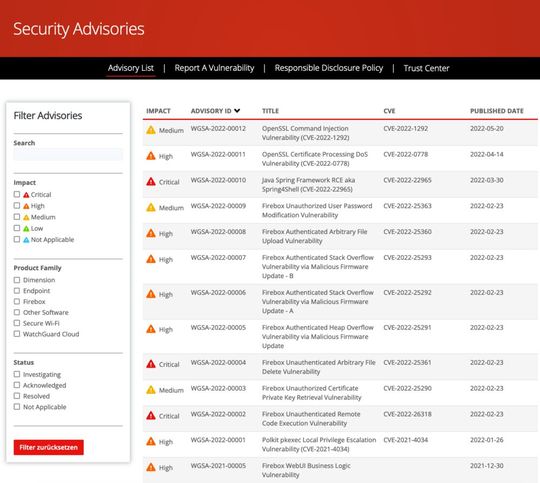540x483 pixels.
Task: Click the Critical warning icon for WGSA-2022-00010
Action: [x=151, y=182]
